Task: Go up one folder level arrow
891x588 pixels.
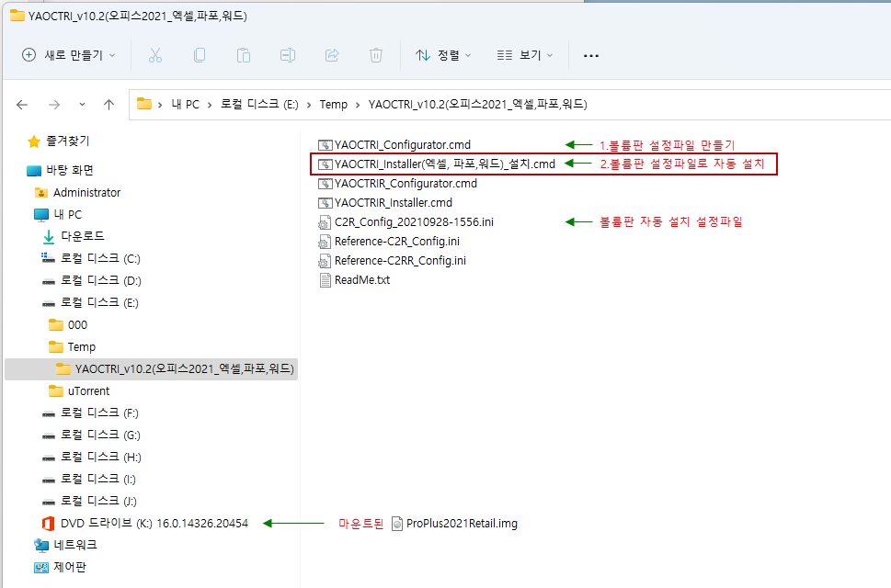Action: pos(109,105)
